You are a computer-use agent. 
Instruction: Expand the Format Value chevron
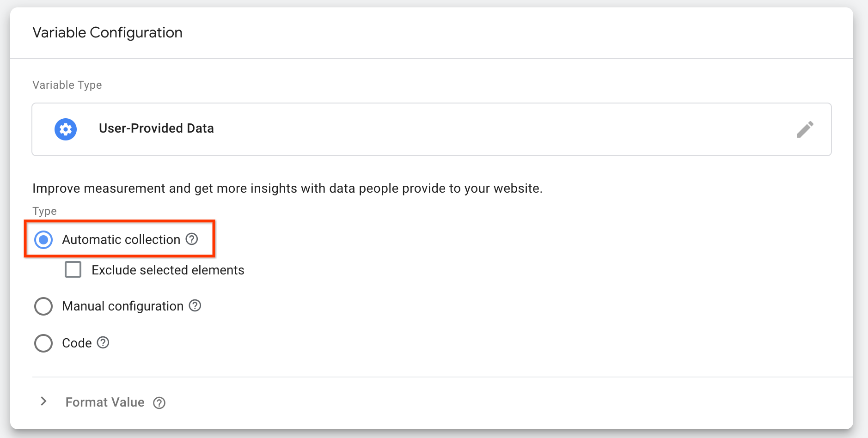coord(43,401)
